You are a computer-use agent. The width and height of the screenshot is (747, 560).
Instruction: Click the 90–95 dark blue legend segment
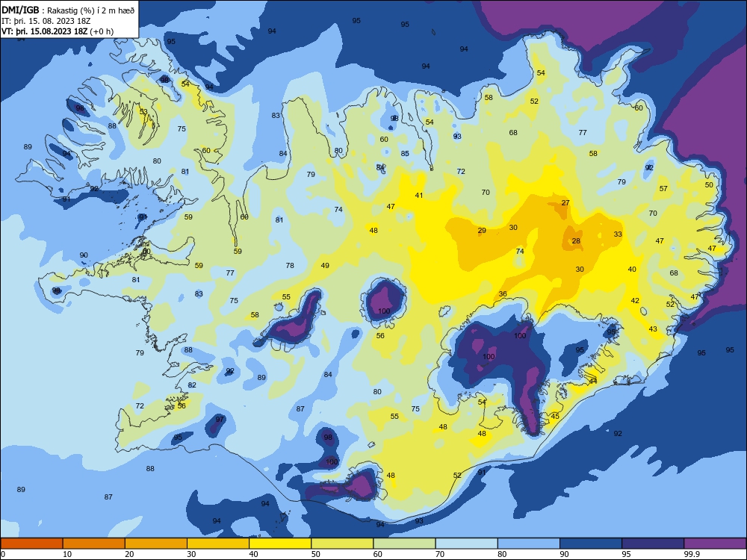[591, 544]
